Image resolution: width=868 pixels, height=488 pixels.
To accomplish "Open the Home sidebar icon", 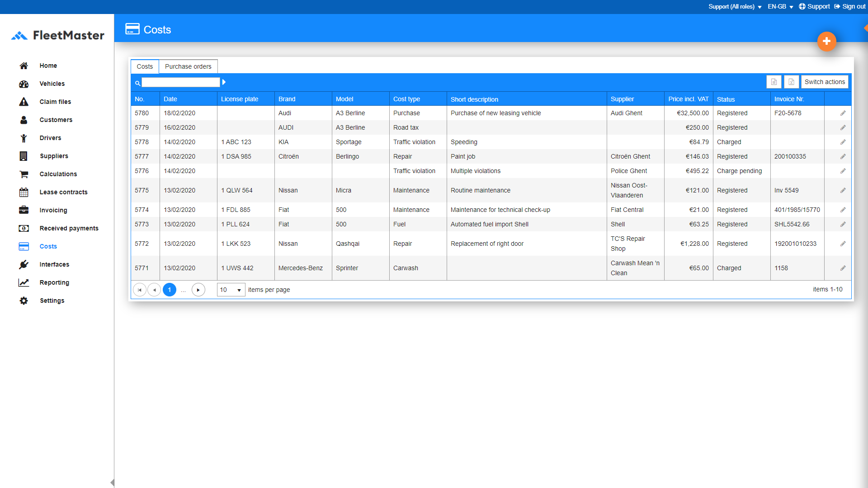I will (x=24, y=66).
